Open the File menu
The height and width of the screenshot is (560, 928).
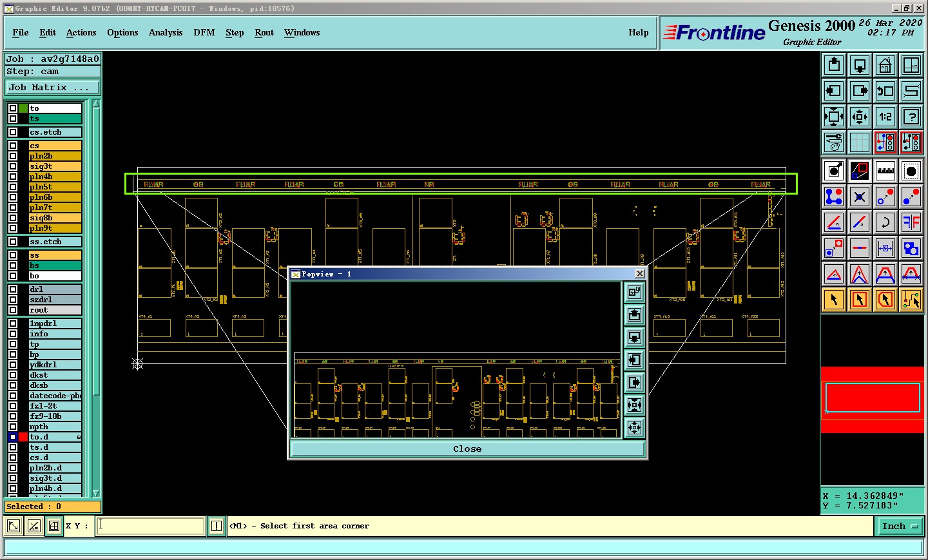coord(21,32)
